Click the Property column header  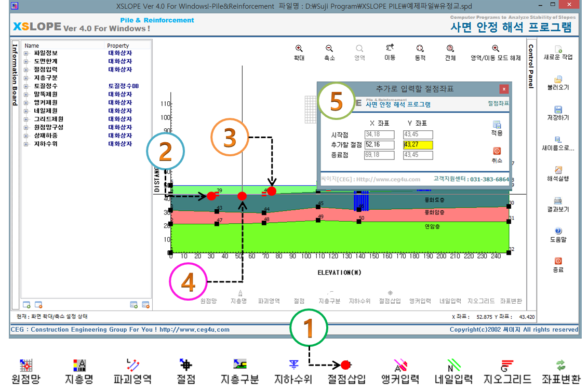[118, 45]
